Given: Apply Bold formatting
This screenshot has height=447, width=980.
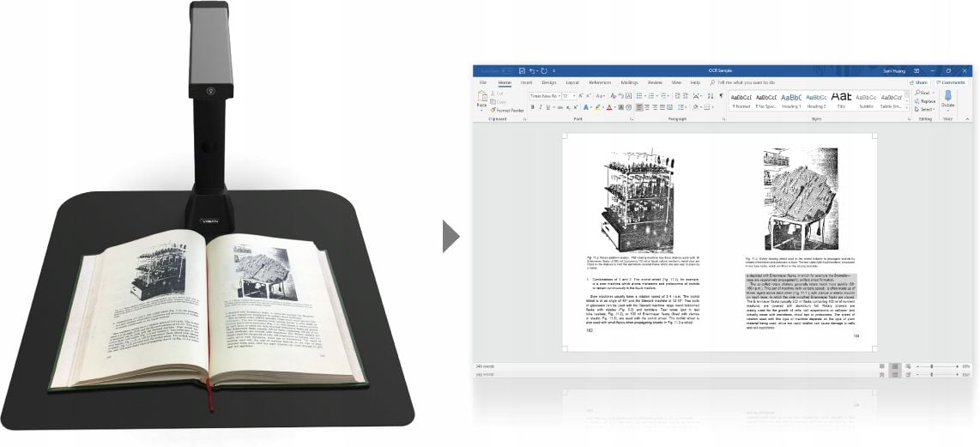Looking at the screenshot, I should pyautogui.click(x=532, y=107).
